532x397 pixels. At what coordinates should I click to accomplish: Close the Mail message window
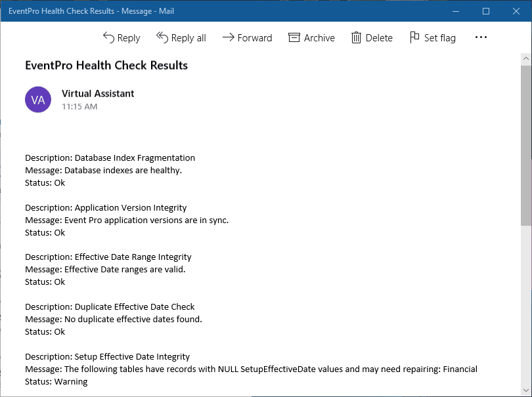coord(516,11)
